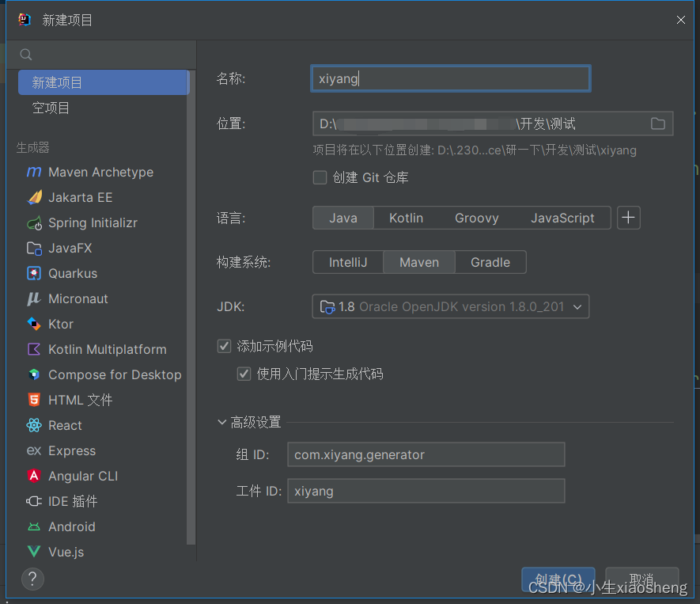Viewport: 700px width, 604px height.
Task: Click the JDK folder icon in dropdown
Action: (x=327, y=307)
